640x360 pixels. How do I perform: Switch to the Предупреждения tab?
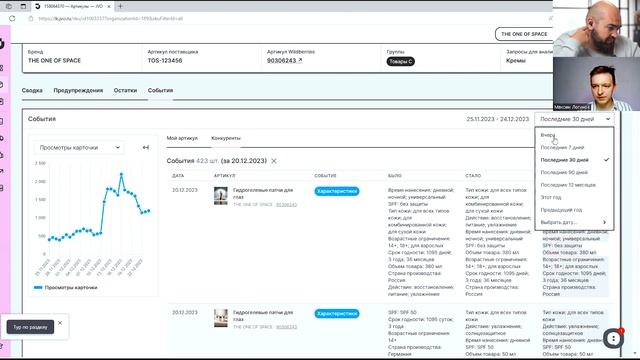(x=78, y=90)
